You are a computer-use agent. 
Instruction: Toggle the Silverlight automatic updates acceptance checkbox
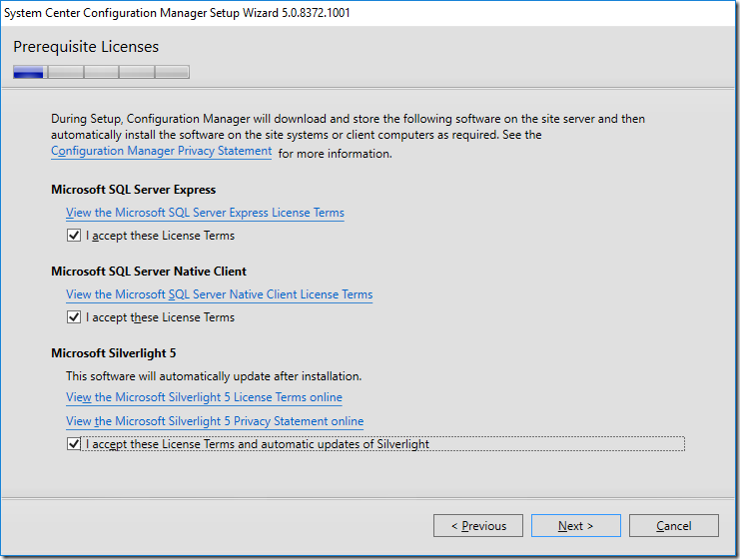tap(74, 444)
